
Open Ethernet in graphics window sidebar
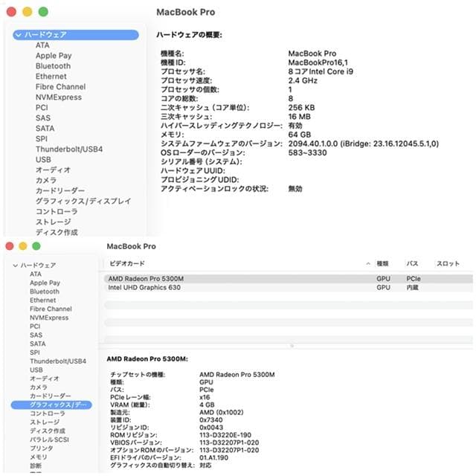[43, 300]
